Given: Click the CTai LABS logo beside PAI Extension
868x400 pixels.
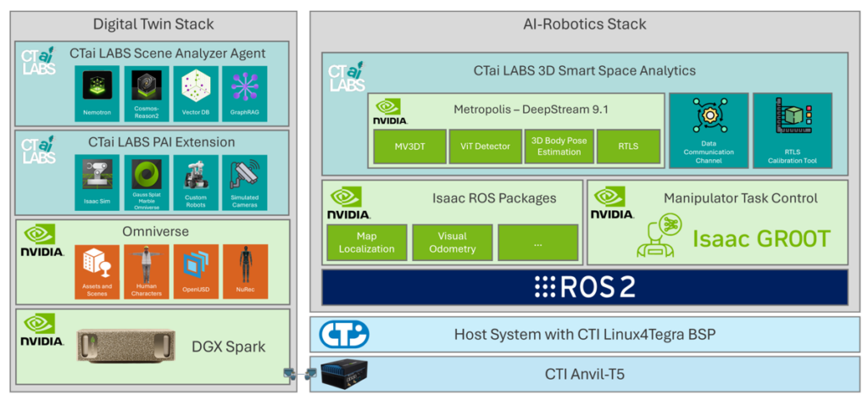Looking at the screenshot, I should click(39, 149).
